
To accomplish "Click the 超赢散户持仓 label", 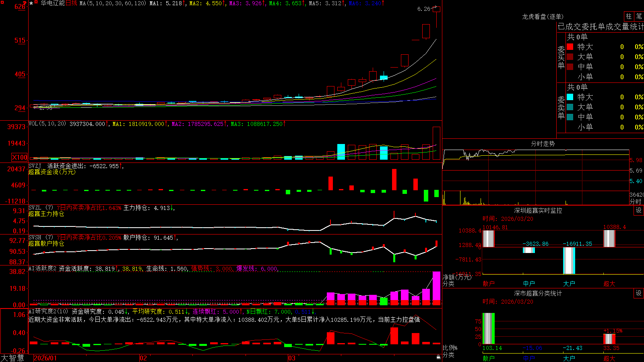I will tap(46, 243).
